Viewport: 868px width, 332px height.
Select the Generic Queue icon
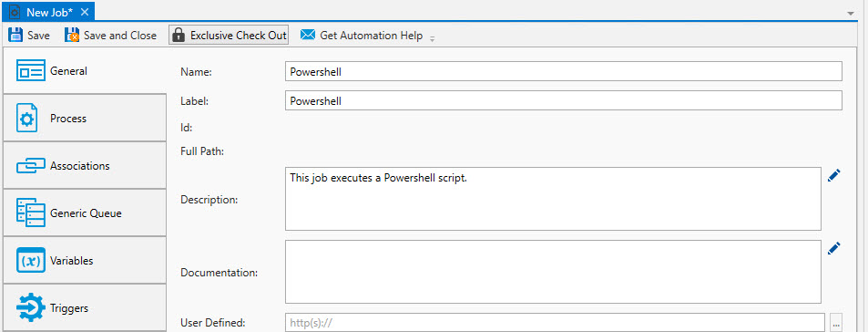pyautogui.click(x=30, y=213)
